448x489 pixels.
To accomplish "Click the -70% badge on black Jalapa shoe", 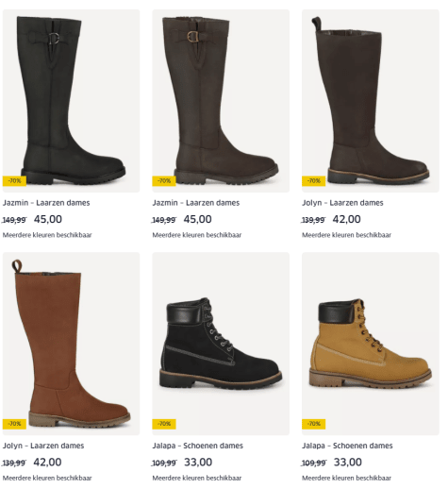I will click(164, 424).
